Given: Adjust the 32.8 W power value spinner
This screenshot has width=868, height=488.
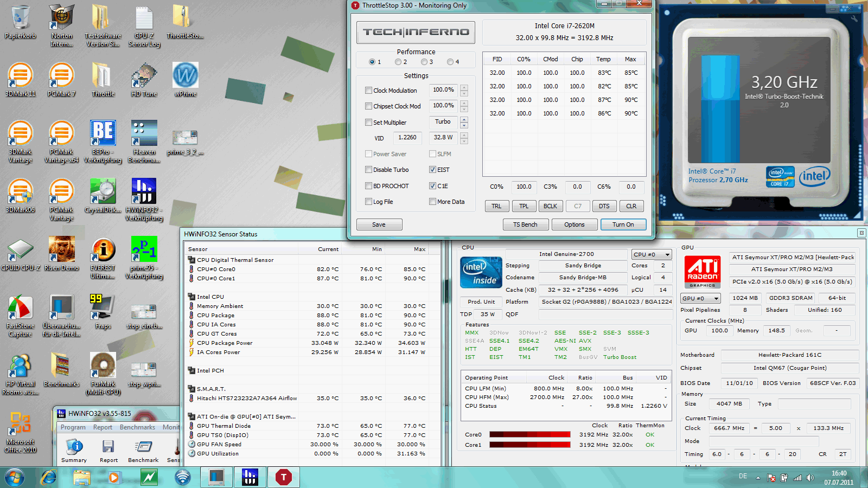Looking at the screenshot, I should pyautogui.click(x=464, y=138).
